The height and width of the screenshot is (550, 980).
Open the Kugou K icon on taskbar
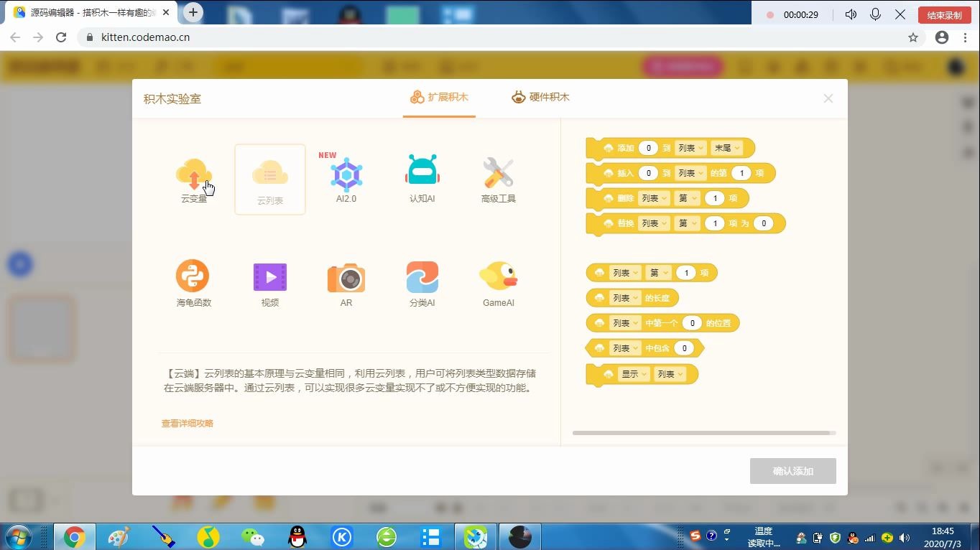pos(342,537)
